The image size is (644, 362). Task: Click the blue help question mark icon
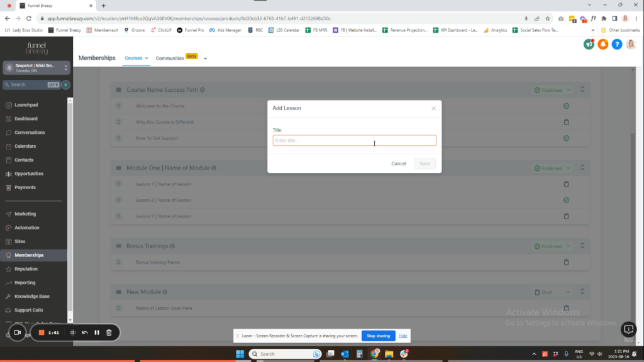point(616,44)
